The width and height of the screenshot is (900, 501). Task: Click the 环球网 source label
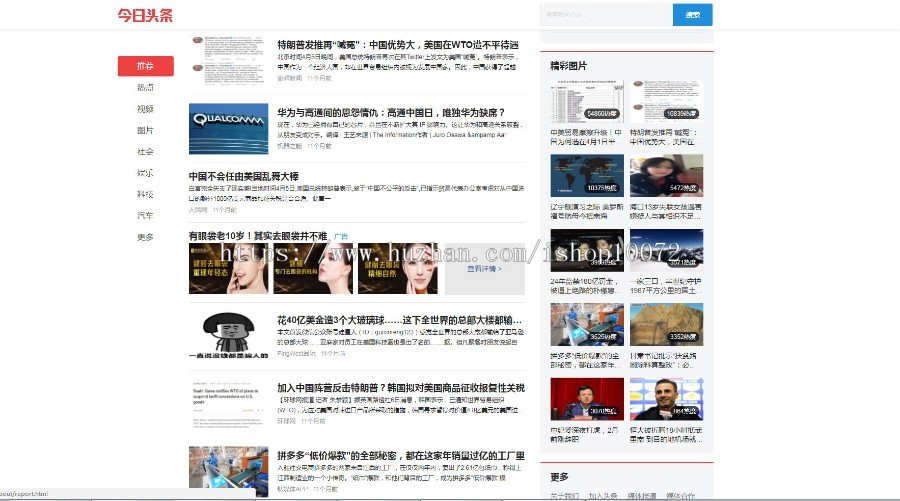click(286, 421)
